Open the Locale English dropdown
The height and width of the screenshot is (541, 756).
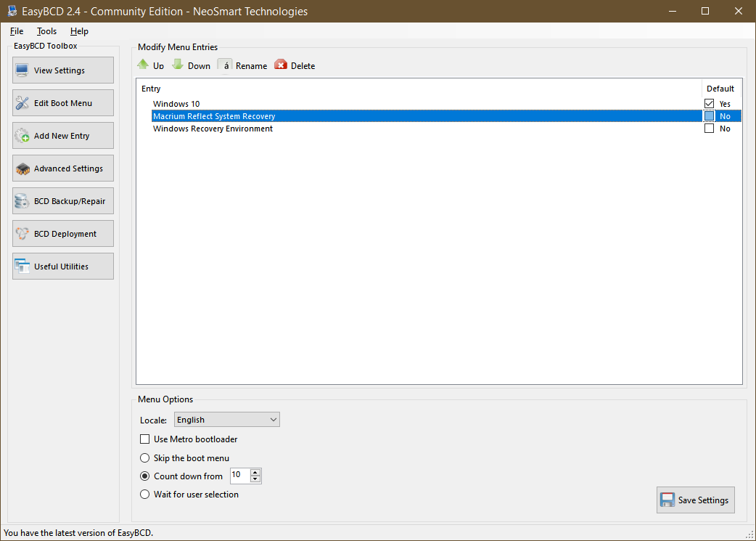coord(226,420)
